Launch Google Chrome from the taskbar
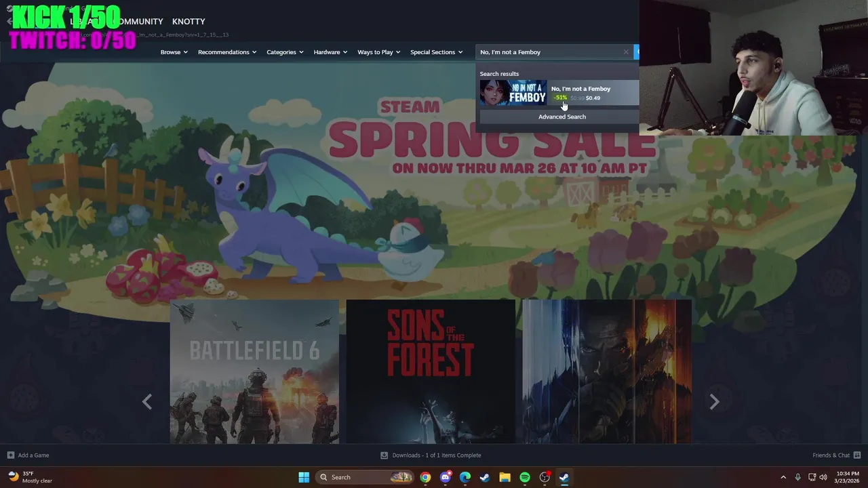This screenshot has height=488, width=868. coord(425,477)
